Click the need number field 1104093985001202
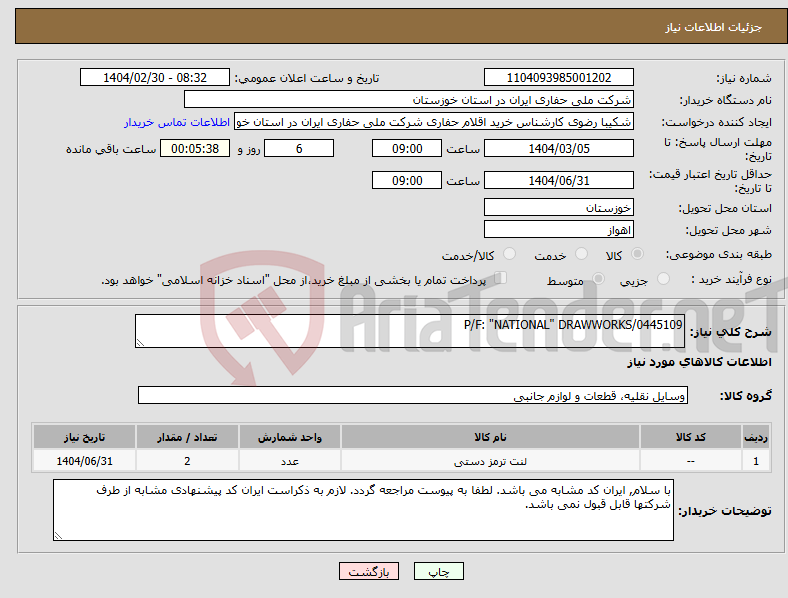 coord(558,78)
